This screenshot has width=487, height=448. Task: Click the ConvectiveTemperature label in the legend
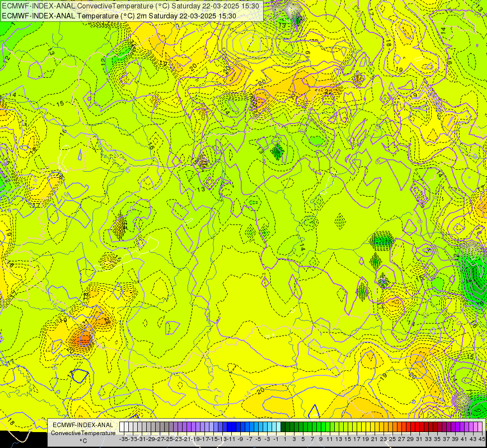click(x=83, y=433)
